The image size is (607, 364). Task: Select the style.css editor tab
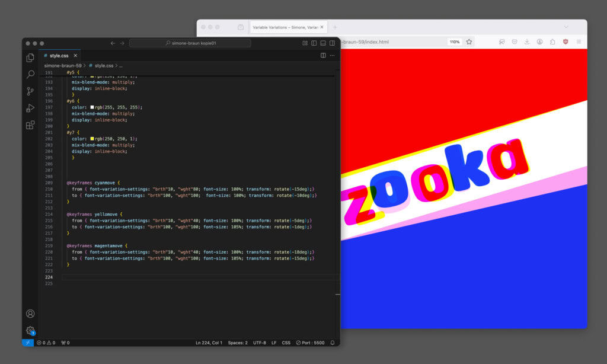[x=59, y=55]
